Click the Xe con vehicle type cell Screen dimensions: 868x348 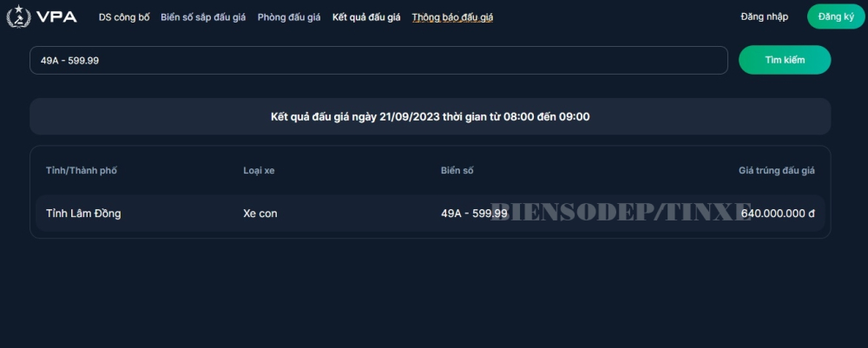tap(260, 213)
